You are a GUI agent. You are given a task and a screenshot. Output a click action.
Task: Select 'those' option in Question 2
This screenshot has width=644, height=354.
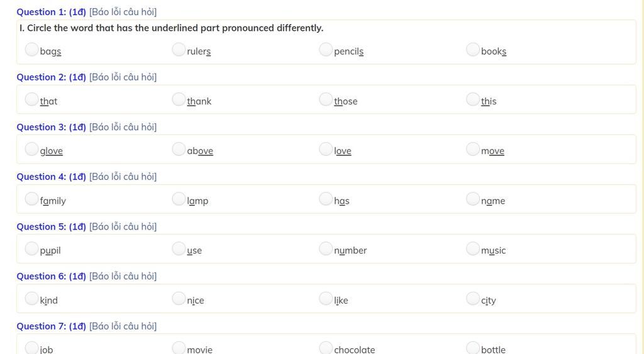(326, 99)
